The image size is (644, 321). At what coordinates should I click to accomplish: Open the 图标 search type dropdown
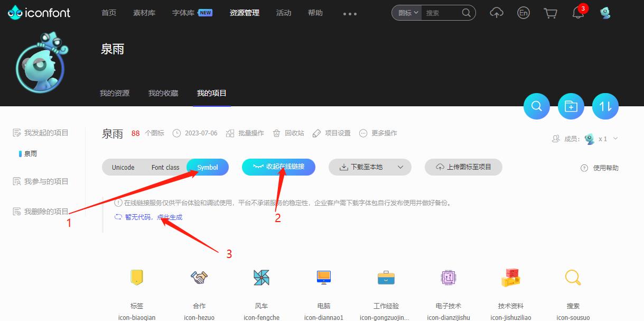point(406,13)
